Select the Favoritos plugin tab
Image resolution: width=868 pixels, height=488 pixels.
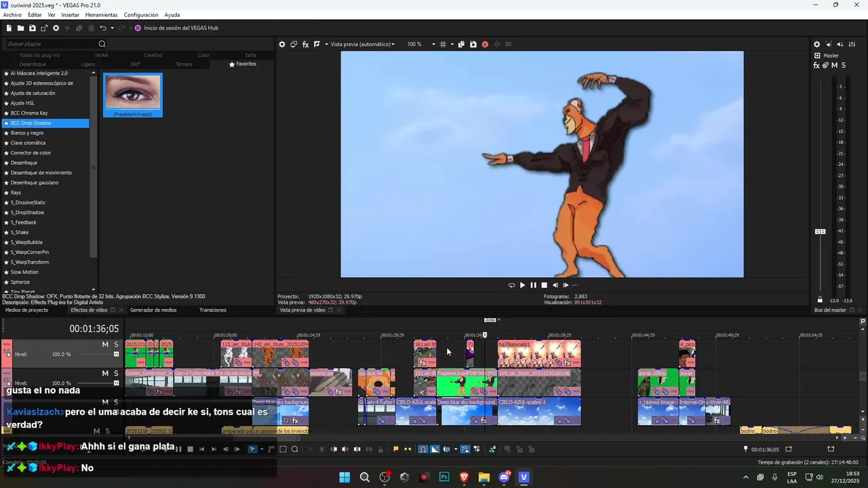243,64
